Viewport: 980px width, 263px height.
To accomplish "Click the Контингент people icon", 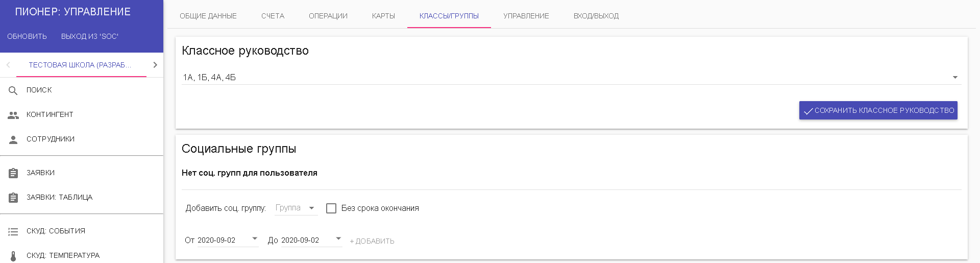I will (13, 115).
